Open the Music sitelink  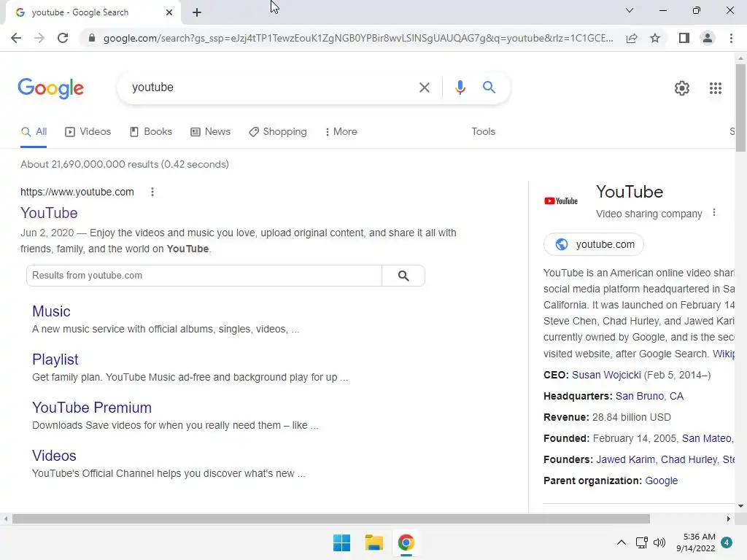51,311
